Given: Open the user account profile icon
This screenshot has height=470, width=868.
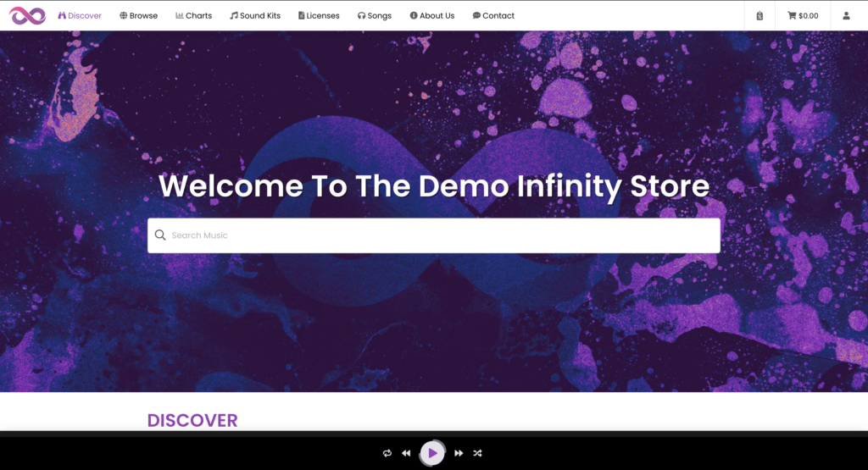Looking at the screenshot, I should coord(846,15).
